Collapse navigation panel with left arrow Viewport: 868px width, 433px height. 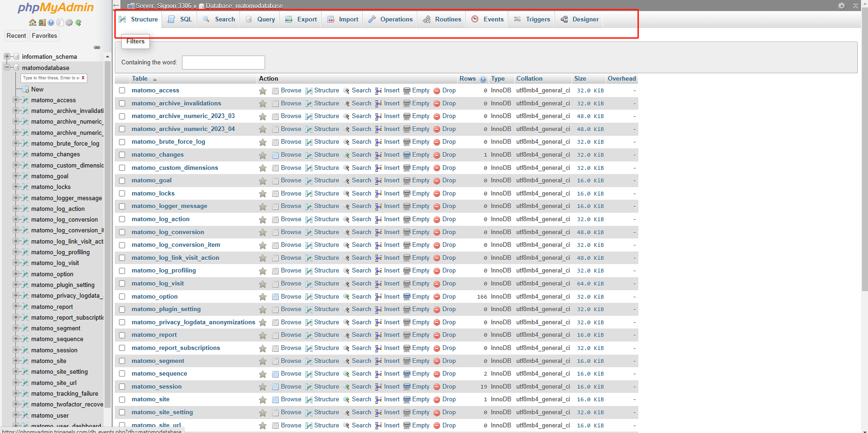coord(116,6)
